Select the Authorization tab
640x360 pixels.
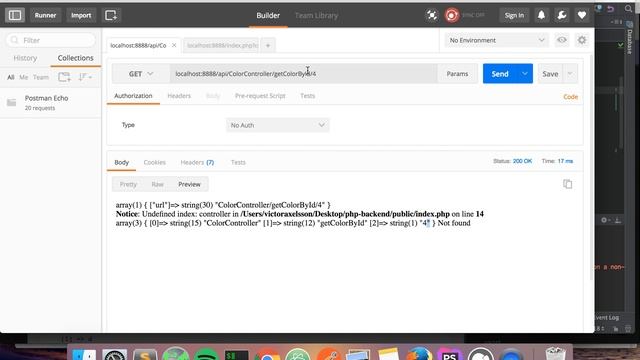[133, 96]
